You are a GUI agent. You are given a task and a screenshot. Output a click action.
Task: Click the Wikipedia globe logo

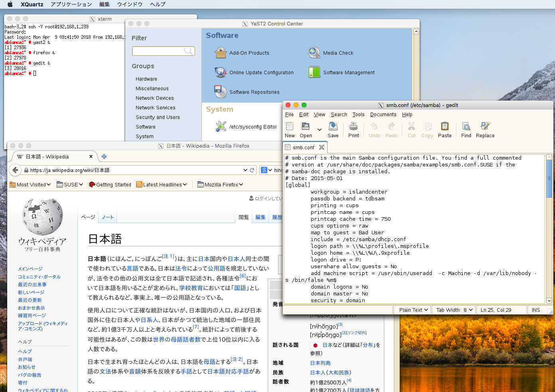(x=43, y=217)
